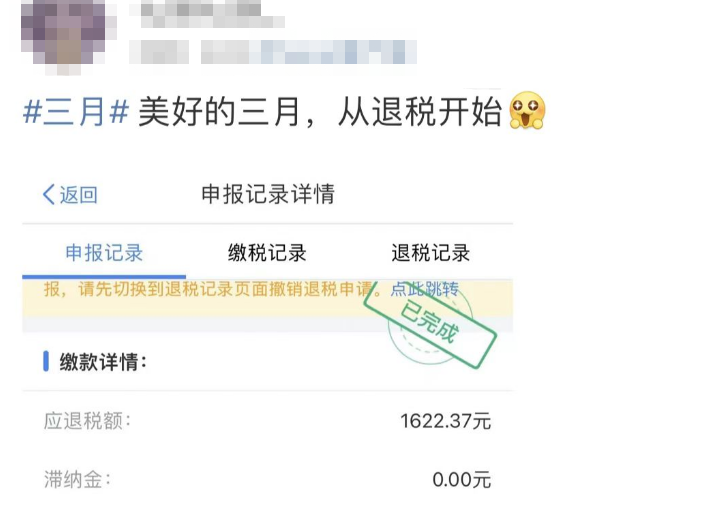Tap the 申报记录详情 page title
This screenshot has width=708, height=509.
(268, 194)
